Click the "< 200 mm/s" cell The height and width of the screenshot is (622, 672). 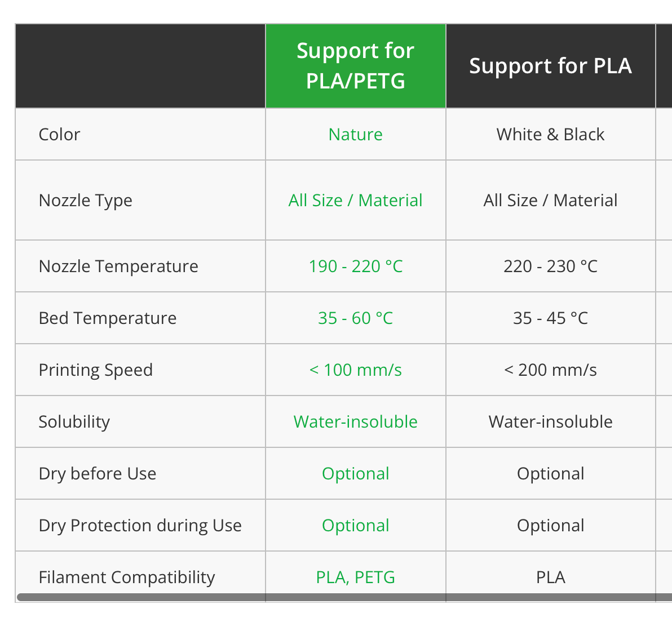click(x=550, y=370)
